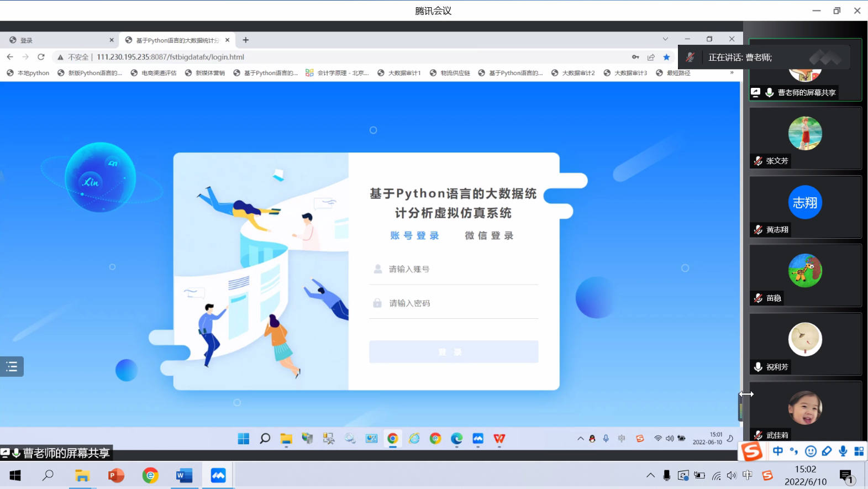
Task: Click the share page icon in address bar
Action: (x=651, y=57)
